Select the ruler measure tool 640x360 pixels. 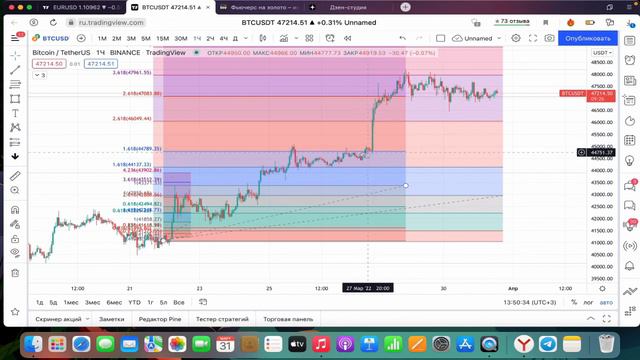15,176
